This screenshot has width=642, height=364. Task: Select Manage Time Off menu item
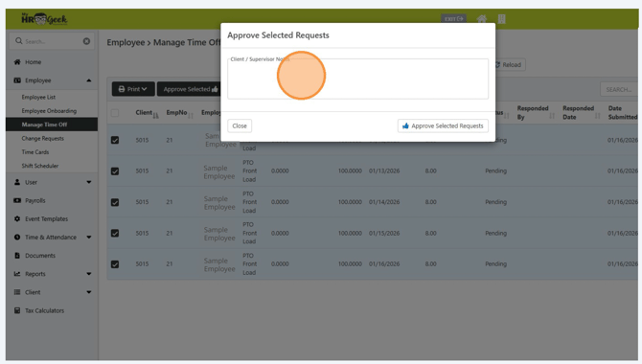(52, 125)
